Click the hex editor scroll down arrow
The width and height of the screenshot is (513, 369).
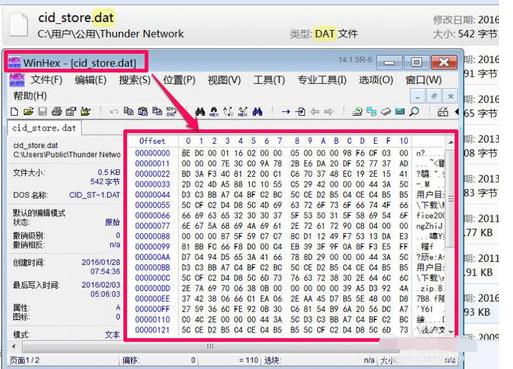coord(451,332)
